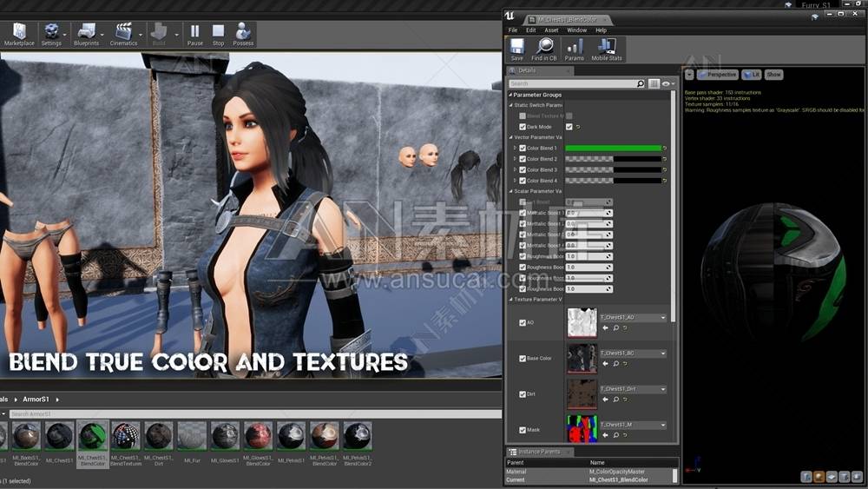Viewport: 868px width, 489px height.
Task: Open the Help menu
Action: tap(602, 30)
